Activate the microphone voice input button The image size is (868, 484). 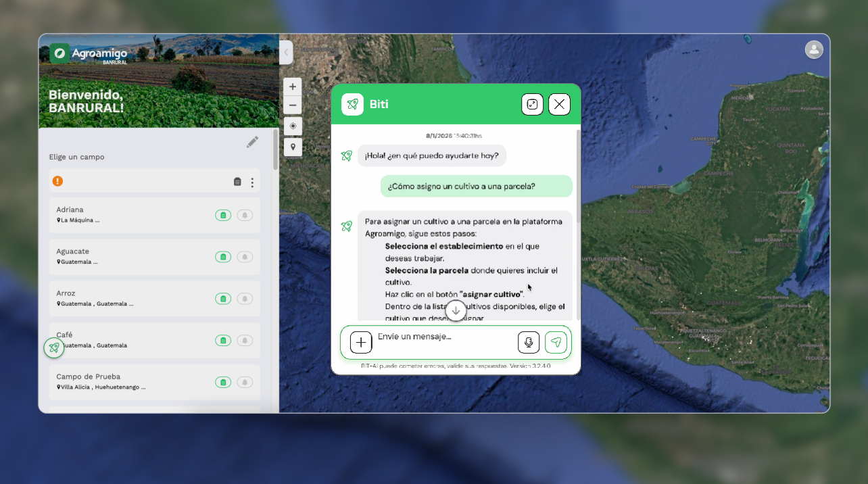[x=529, y=343]
